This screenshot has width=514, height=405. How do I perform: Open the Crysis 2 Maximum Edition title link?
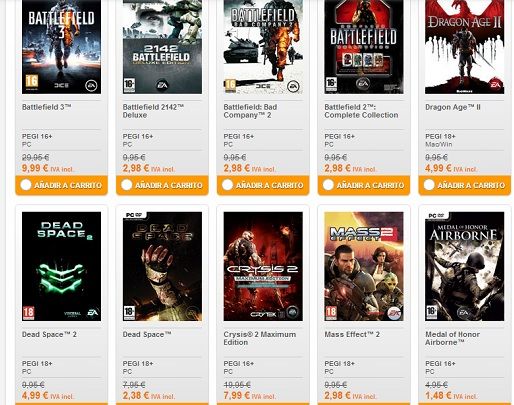click(x=260, y=338)
